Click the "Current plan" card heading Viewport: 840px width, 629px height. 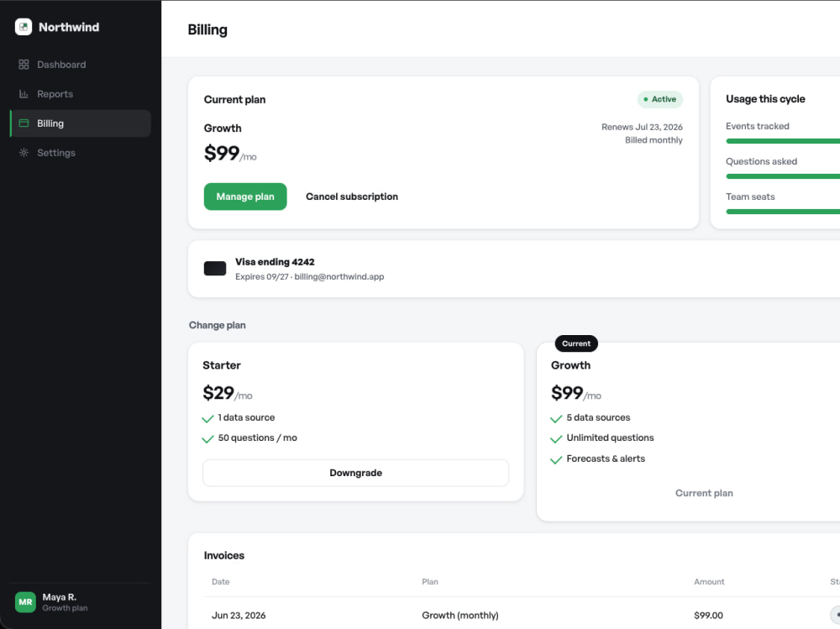(234, 100)
